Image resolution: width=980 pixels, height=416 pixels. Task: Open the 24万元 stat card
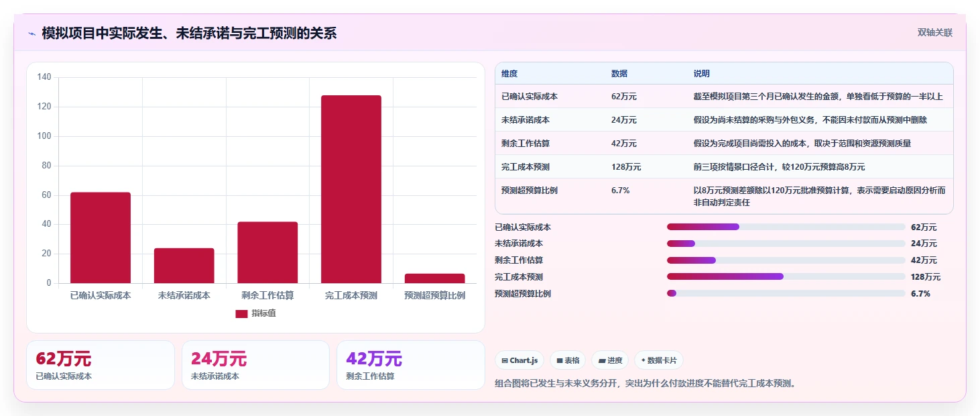(255, 365)
